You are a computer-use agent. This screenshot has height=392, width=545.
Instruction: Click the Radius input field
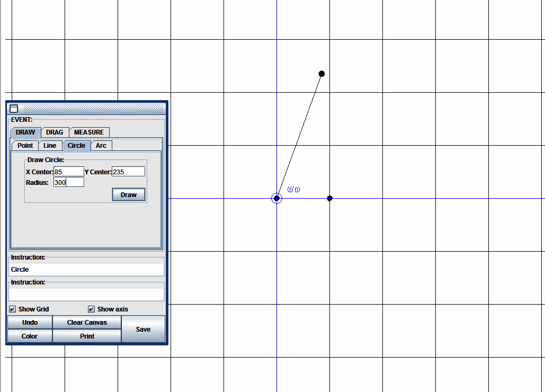click(x=68, y=182)
